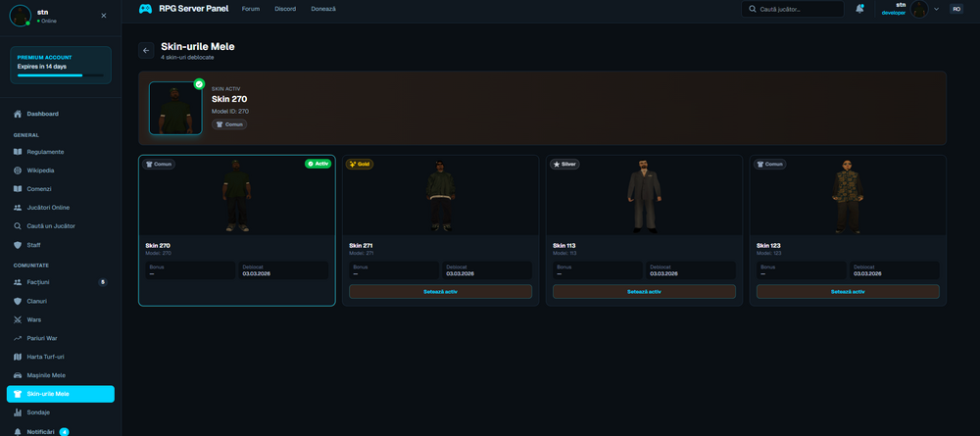The height and width of the screenshot is (436, 980).
Task: Click the Comun badge in the active skin banner
Action: pyautogui.click(x=229, y=124)
